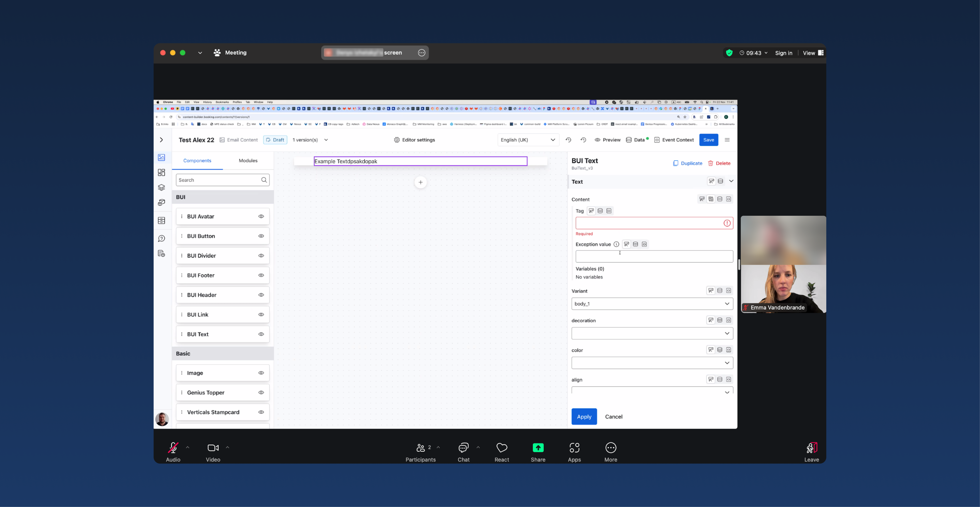Click the database icon beside Exception value

tap(635, 244)
